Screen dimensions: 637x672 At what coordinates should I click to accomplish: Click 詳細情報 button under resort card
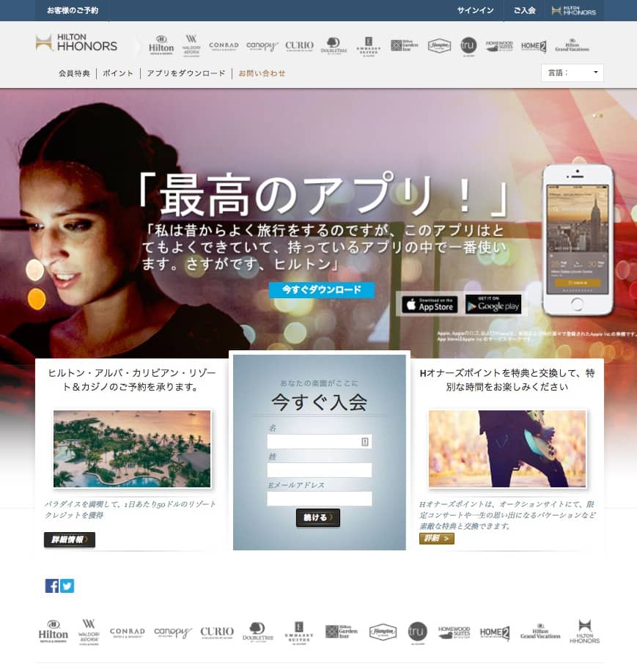(70, 539)
